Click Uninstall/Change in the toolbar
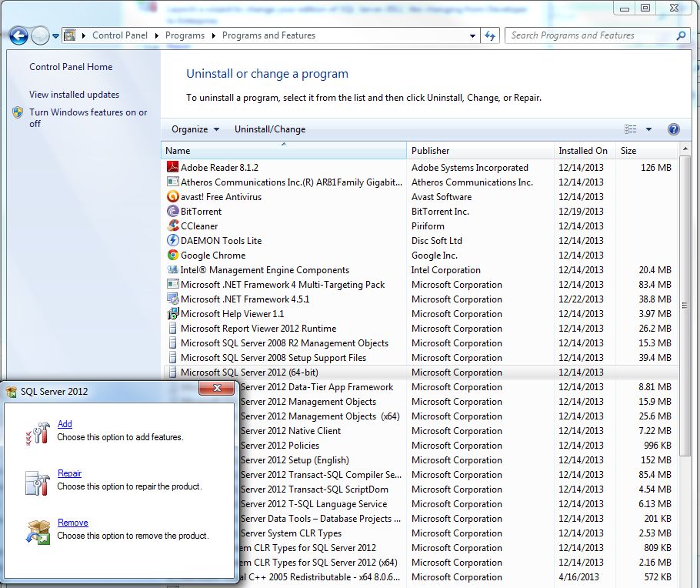 click(x=270, y=129)
